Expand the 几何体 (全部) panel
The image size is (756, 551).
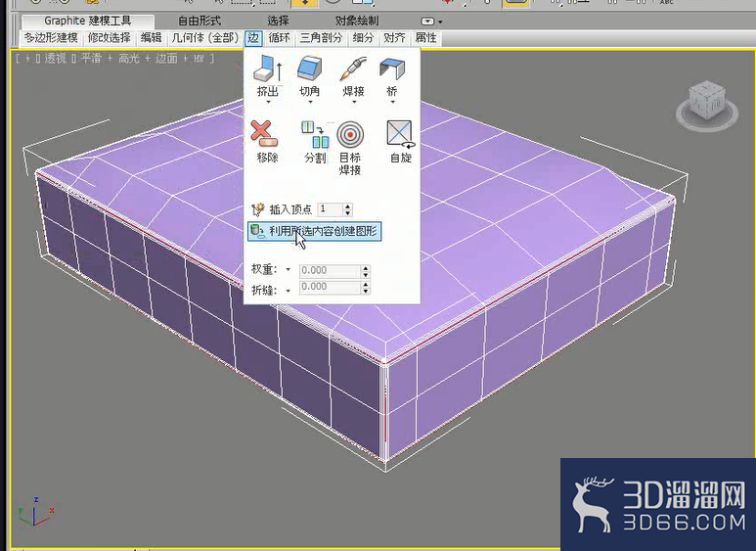(205, 37)
